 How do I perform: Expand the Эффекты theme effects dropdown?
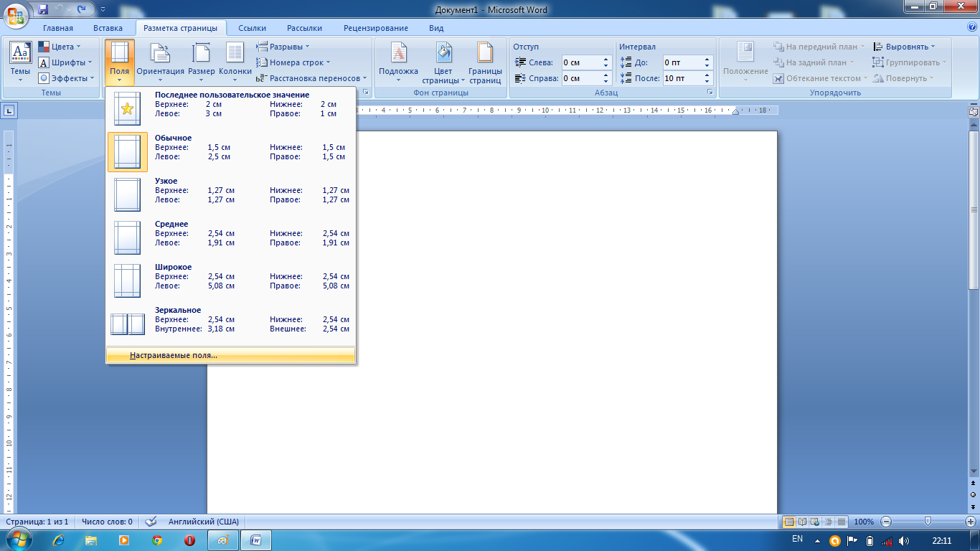(66, 78)
